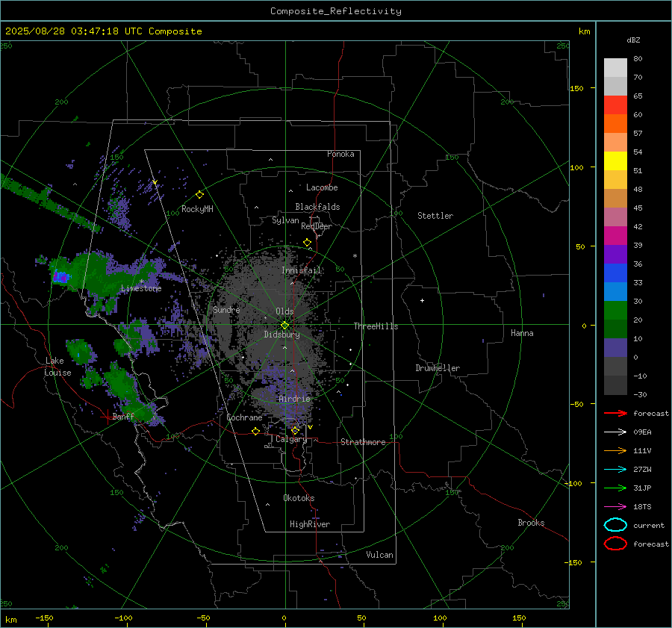Screen dimensions: 672x628
Task: Click the yellow diamond marker above Calgary
Action: [x=295, y=430]
